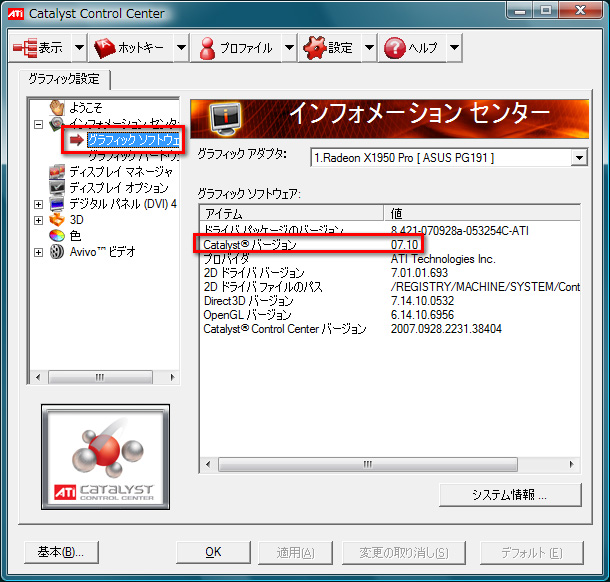
Task: Click the ディスプレイ マネージャ icon
Action: 57,172
